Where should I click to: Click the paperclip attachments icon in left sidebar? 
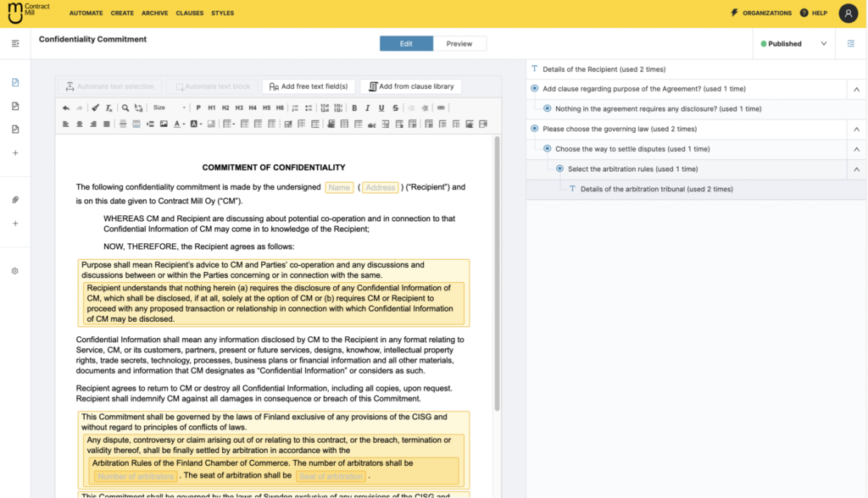[x=15, y=200]
